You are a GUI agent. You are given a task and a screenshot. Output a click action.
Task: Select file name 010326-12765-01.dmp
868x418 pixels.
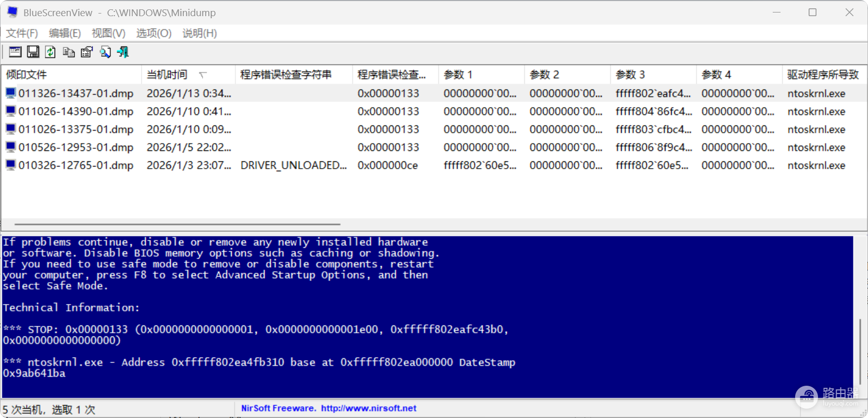76,165
